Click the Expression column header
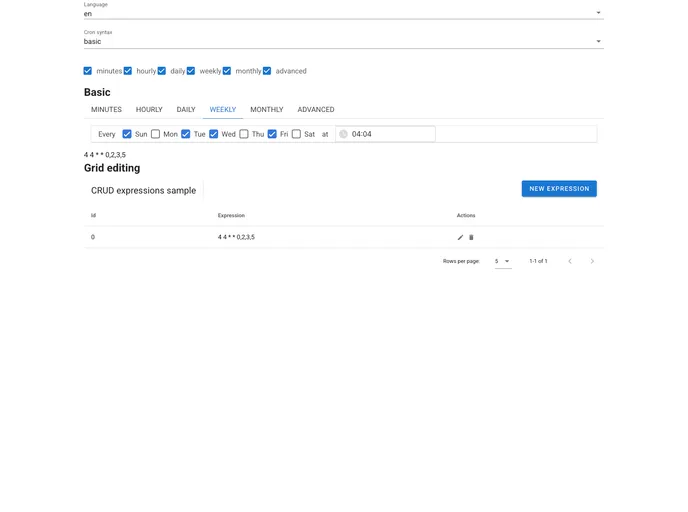 coord(231,215)
